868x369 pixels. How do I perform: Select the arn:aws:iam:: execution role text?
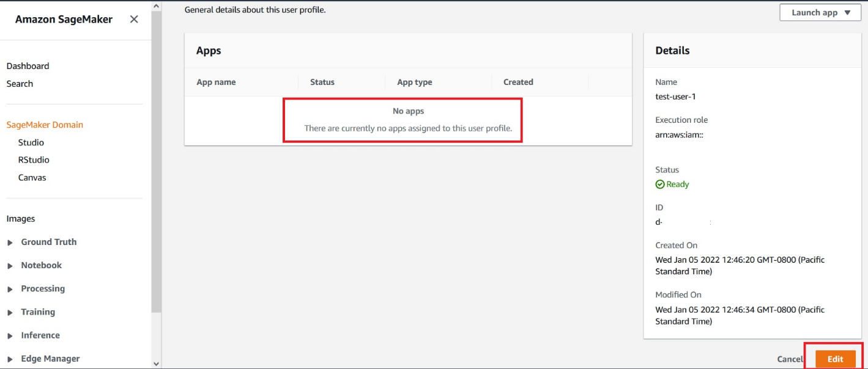[679, 134]
